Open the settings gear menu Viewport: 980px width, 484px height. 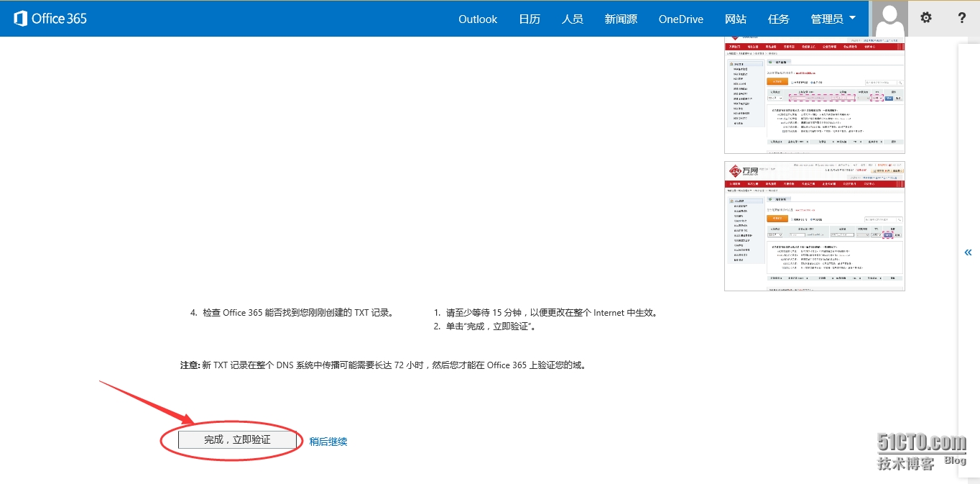pos(926,19)
